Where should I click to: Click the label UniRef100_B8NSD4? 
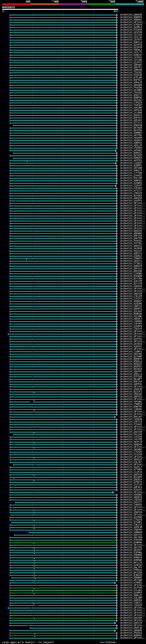[x=131, y=314]
